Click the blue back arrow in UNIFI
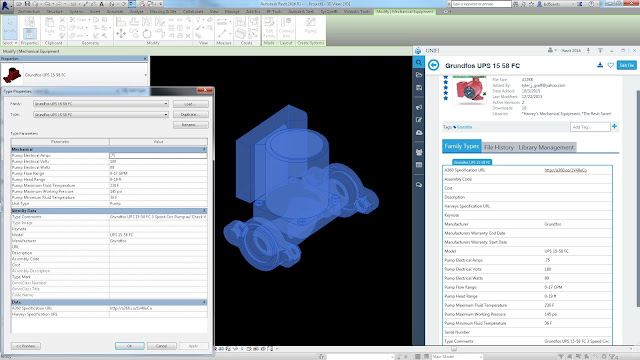The height and width of the screenshot is (360, 640). pyautogui.click(x=433, y=65)
